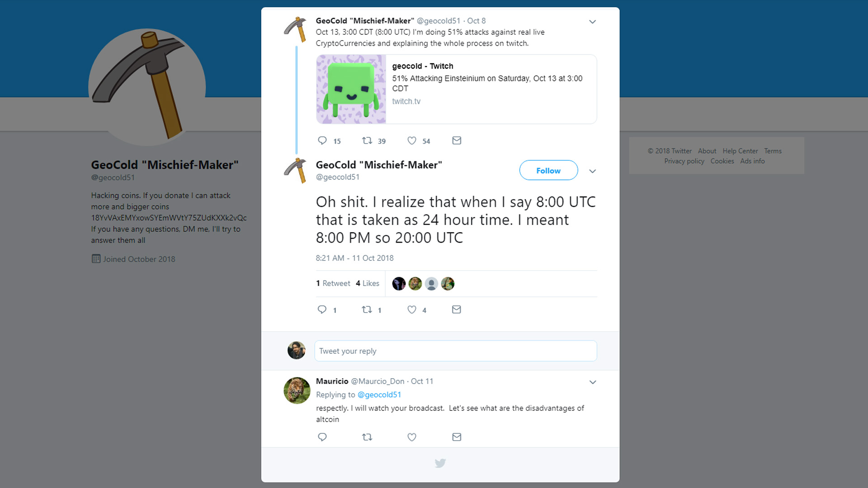Click the Tweet your reply field

click(456, 351)
